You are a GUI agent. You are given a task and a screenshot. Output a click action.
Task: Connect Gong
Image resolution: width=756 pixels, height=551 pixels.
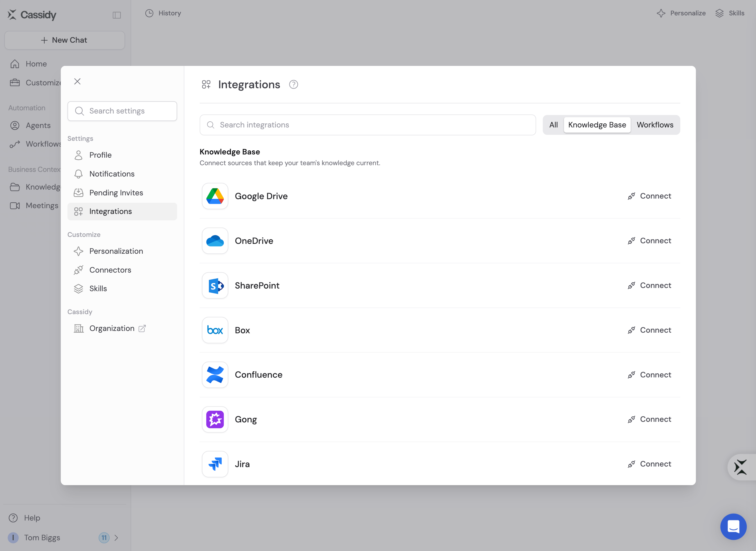click(649, 419)
